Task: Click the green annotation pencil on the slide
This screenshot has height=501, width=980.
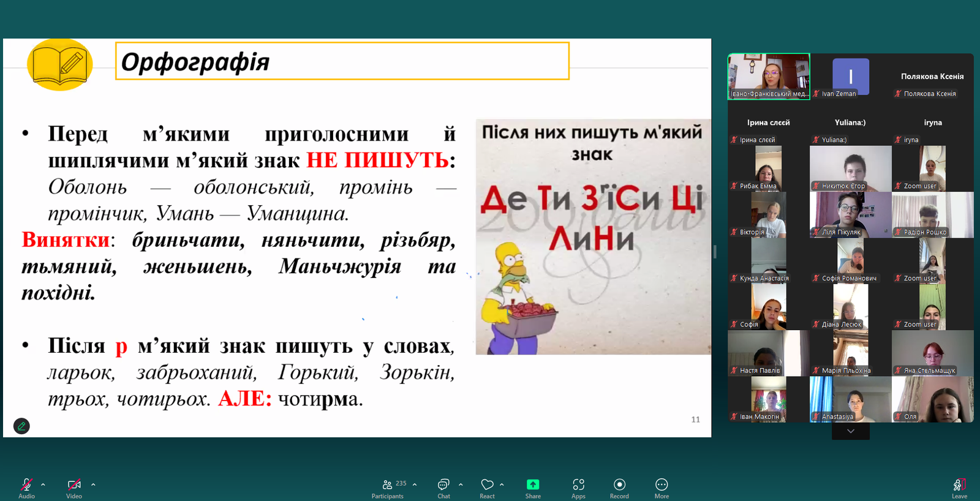Action: [x=21, y=426]
